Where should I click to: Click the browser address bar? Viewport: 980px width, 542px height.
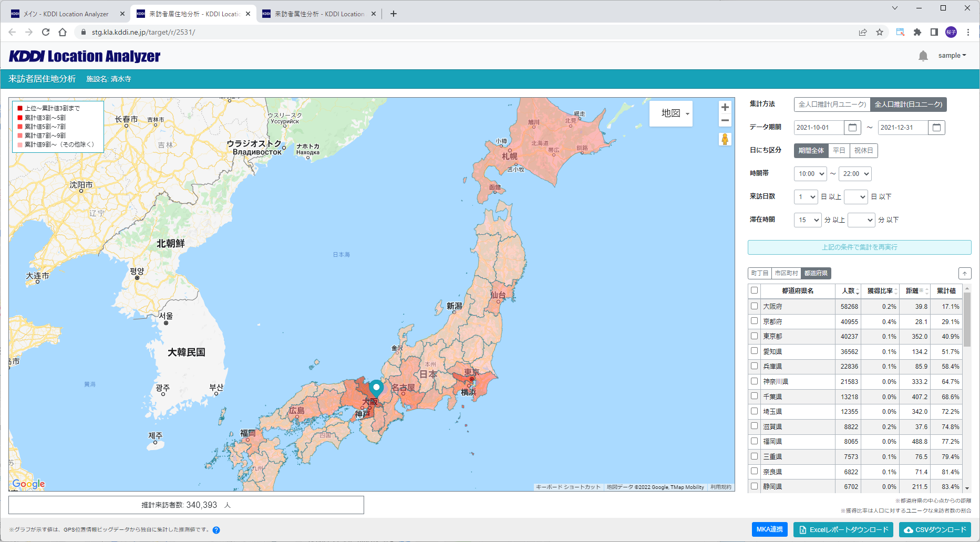(x=210, y=32)
